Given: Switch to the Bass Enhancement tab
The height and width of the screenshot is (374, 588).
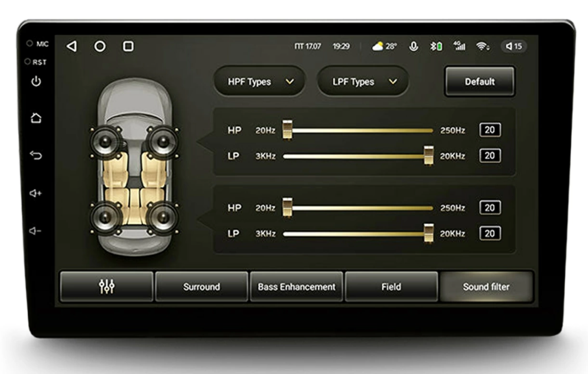Looking at the screenshot, I should click(x=296, y=287).
